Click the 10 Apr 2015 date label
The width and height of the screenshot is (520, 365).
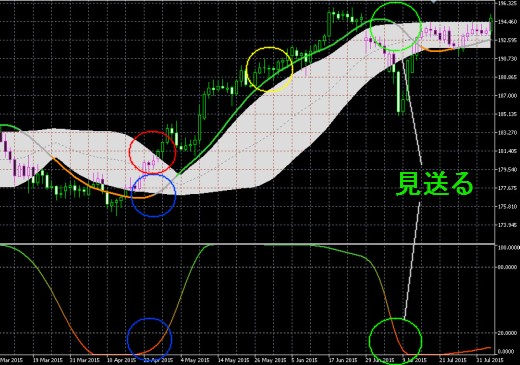tap(121, 360)
